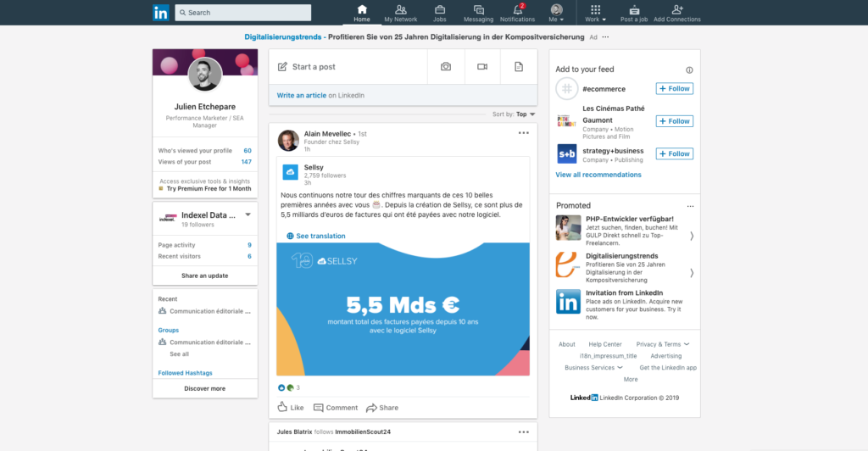Go to My Network
Screen dimensions: 868x451
pos(401,14)
